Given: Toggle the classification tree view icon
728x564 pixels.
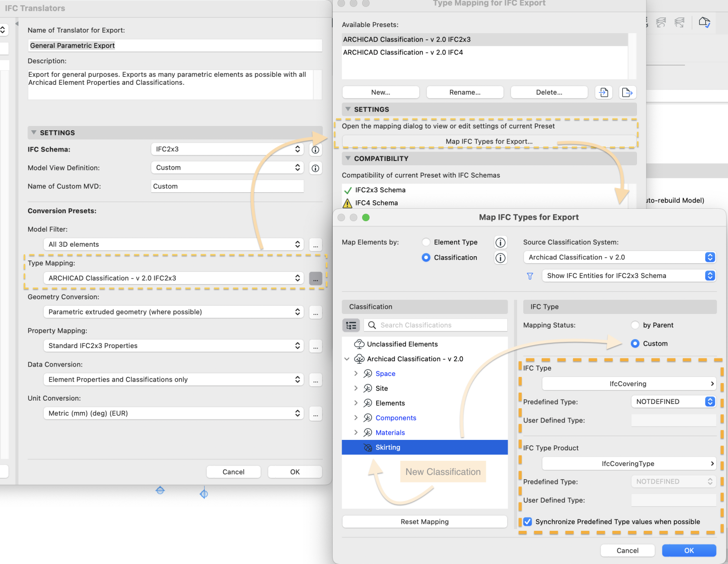Looking at the screenshot, I should (351, 325).
